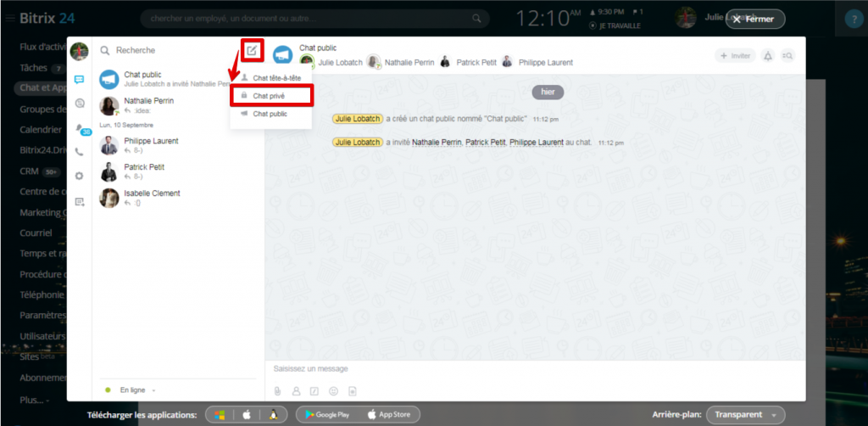The height and width of the screenshot is (426, 868).
Task: Open the open lines chat icon in sidebar
Action: pyautogui.click(x=79, y=103)
